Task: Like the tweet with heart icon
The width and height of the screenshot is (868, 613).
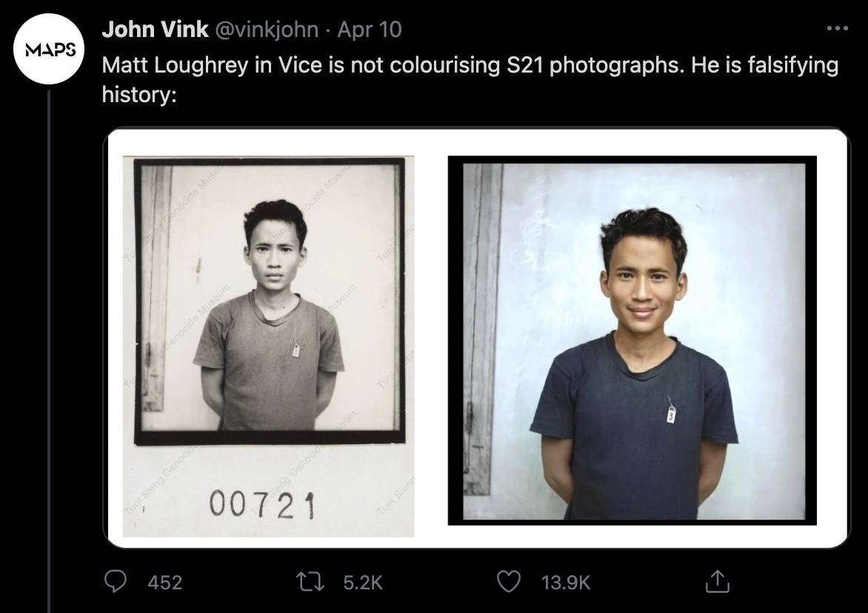Action: click(508, 581)
